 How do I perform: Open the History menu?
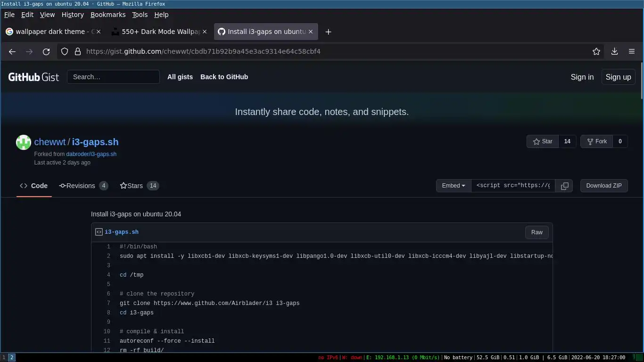[73, 15]
